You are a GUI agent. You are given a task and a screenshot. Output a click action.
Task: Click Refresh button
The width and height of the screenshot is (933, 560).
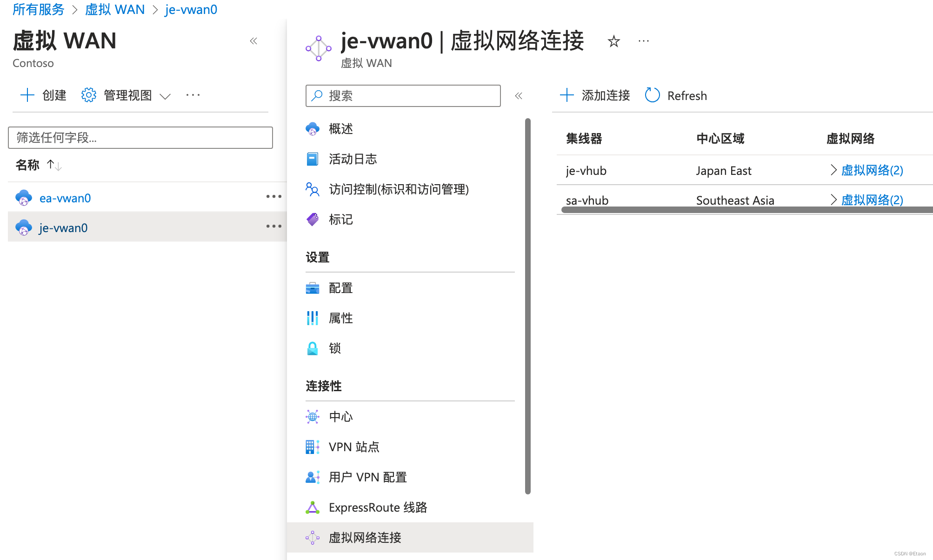coord(673,95)
